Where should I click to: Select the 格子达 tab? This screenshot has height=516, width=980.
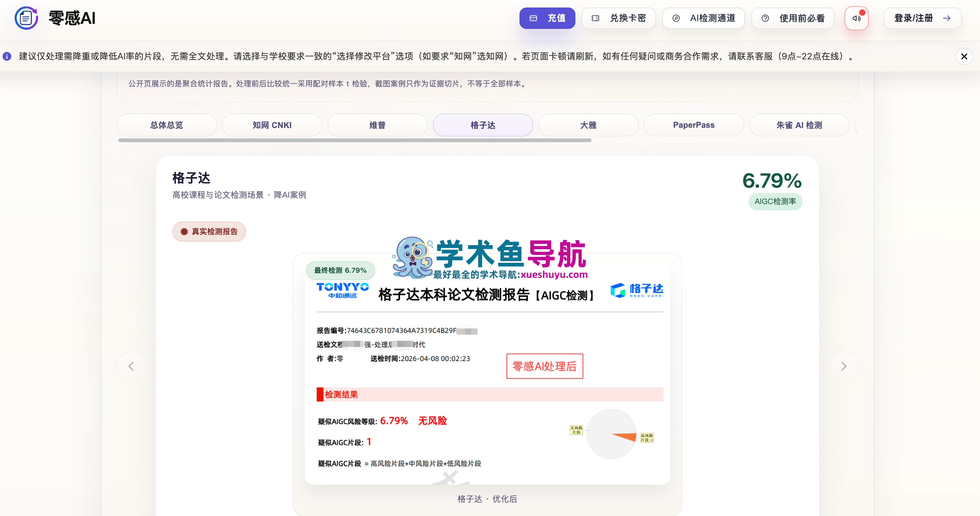pyautogui.click(x=483, y=125)
